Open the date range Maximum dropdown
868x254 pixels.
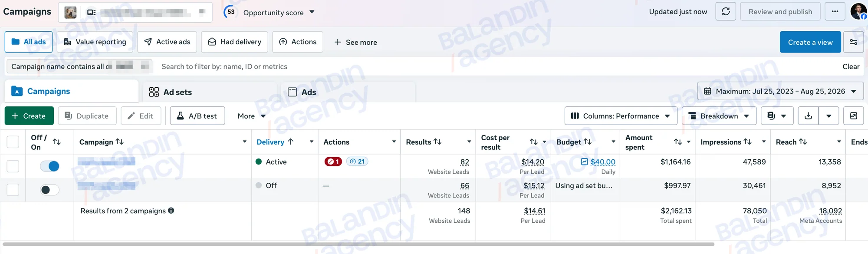pos(780,91)
